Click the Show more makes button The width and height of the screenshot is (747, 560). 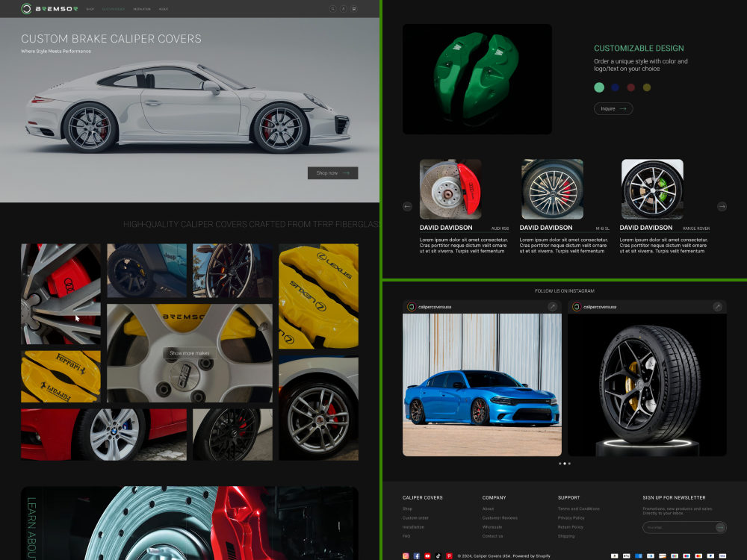click(x=190, y=353)
